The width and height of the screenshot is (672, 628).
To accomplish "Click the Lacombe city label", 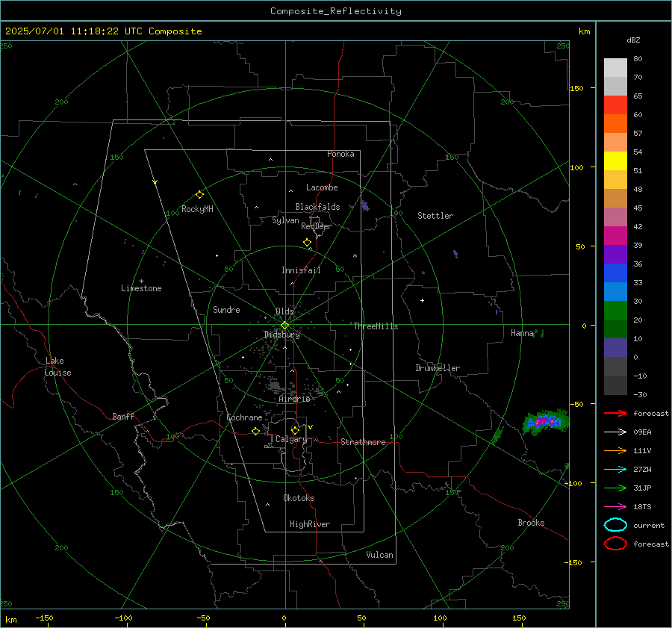I will [322, 187].
